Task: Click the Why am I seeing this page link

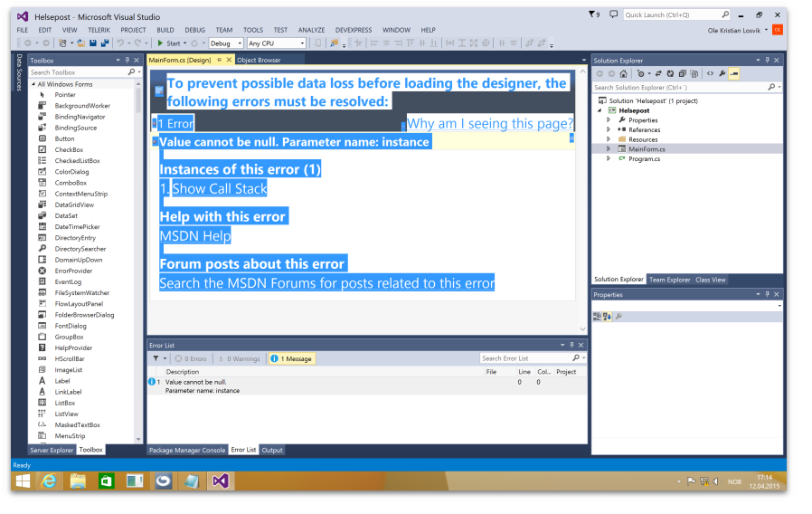Action: pyautogui.click(x=490, y=123)
